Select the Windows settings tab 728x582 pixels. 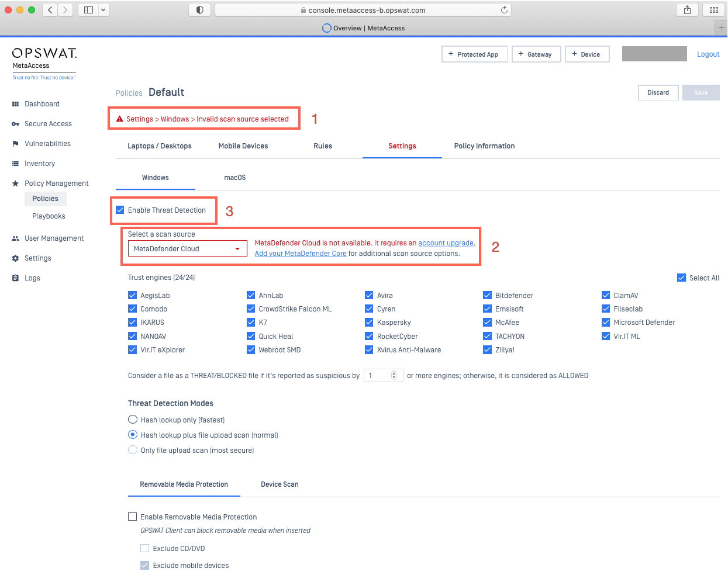pyautogui.click(x=156, y=178)
